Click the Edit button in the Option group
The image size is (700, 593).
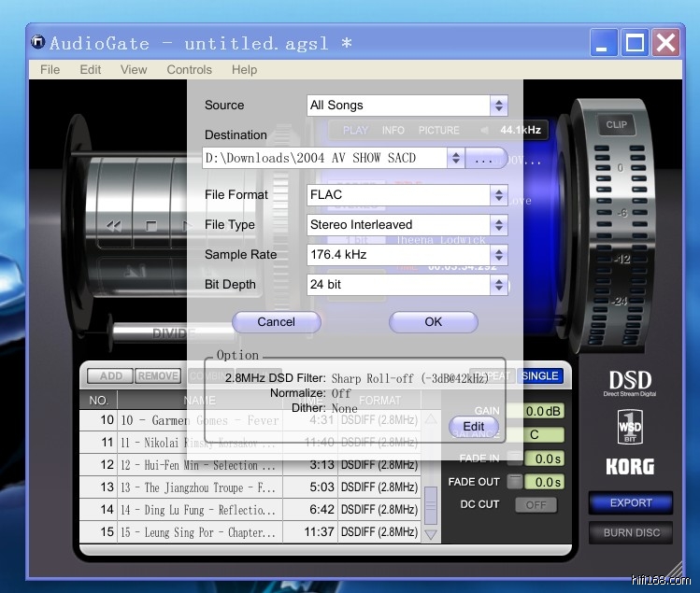click(x=474, y=427)
